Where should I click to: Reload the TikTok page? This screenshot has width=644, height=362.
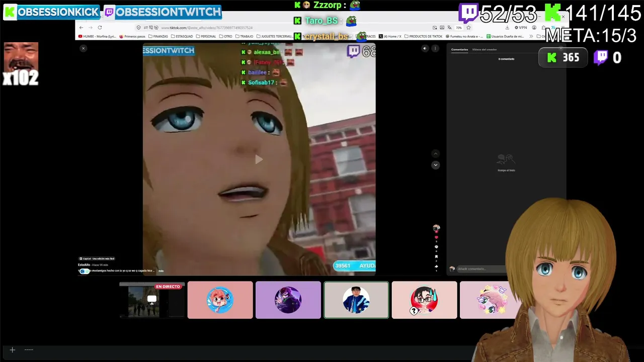(x=100, y=28)
